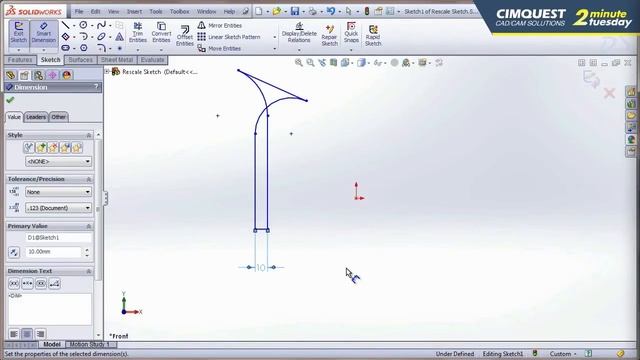Screen dimensions: 640x360
Task: Activate the Smart Dimension tool
Action: (x=44, y=34)
